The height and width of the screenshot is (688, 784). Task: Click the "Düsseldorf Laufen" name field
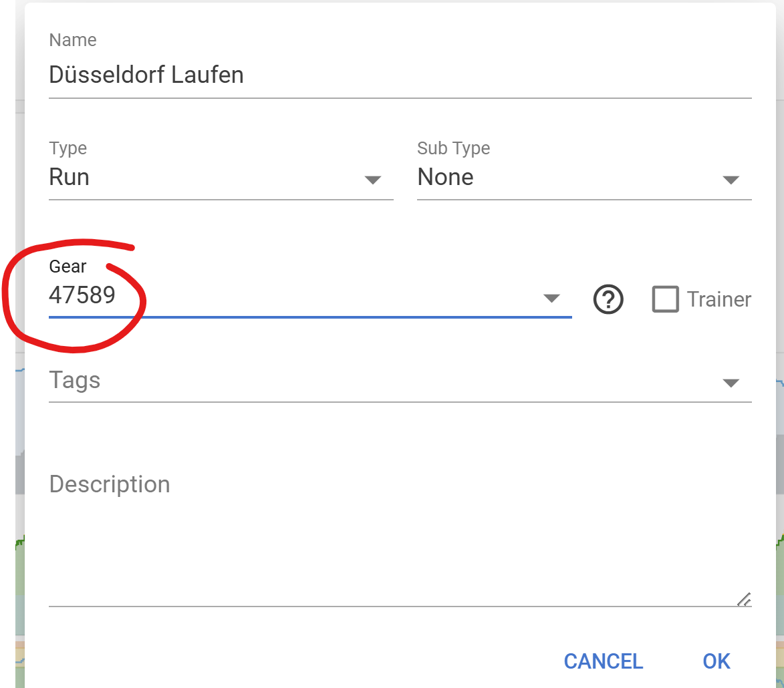(x=146, y=75)
